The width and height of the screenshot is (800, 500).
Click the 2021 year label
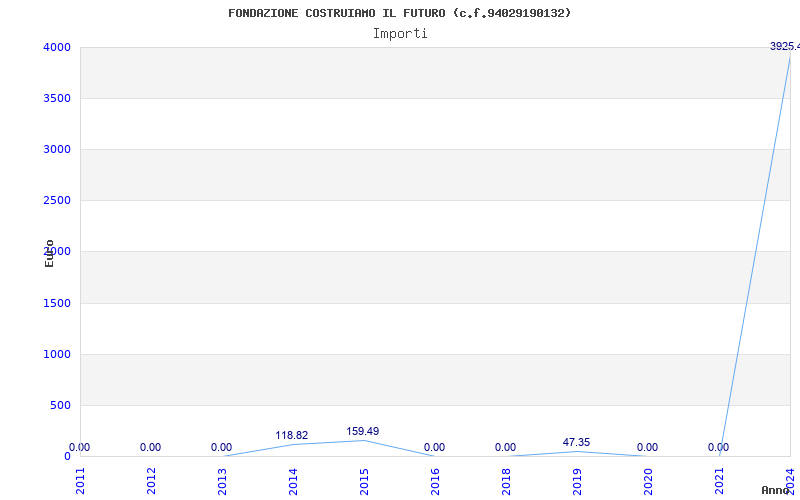[719, 481]
